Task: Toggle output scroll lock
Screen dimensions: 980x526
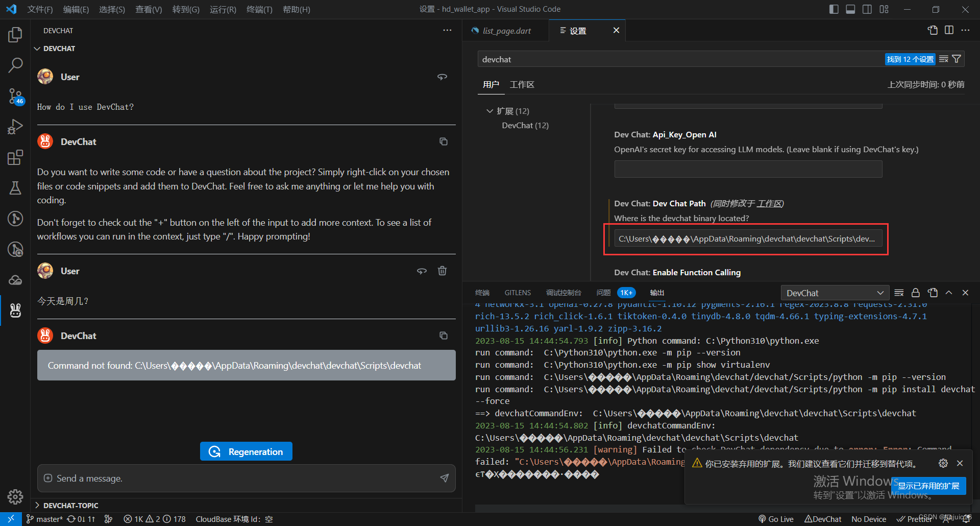Action: [x=916, y=293]
